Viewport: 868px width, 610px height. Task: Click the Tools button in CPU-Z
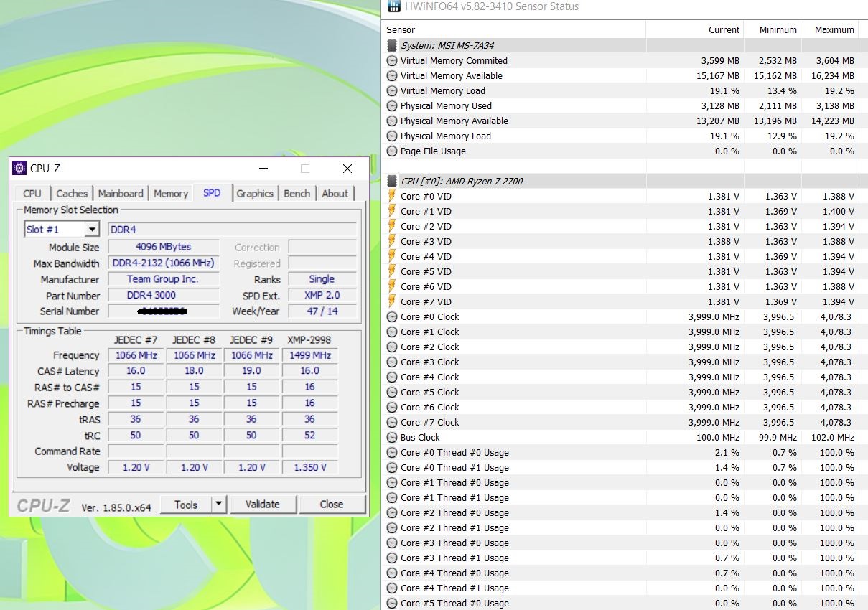[186, 504]
